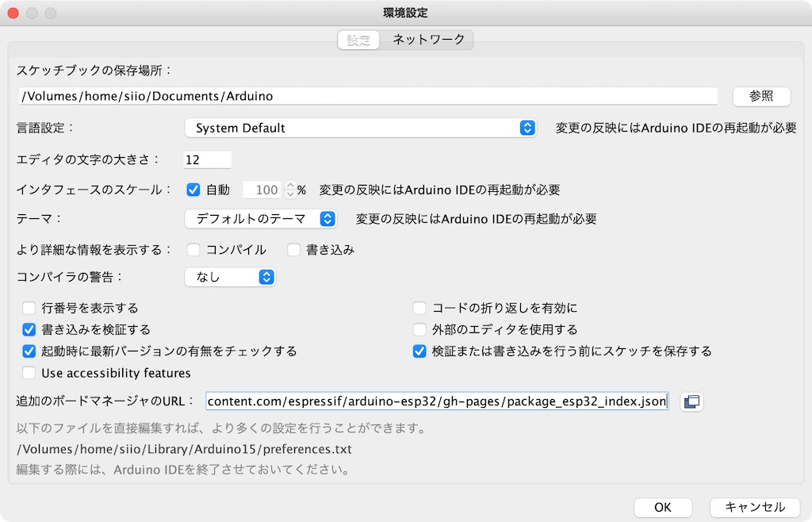Uncheck 書き込みを検証する option
Screen dimensions: 812x522
29,329
